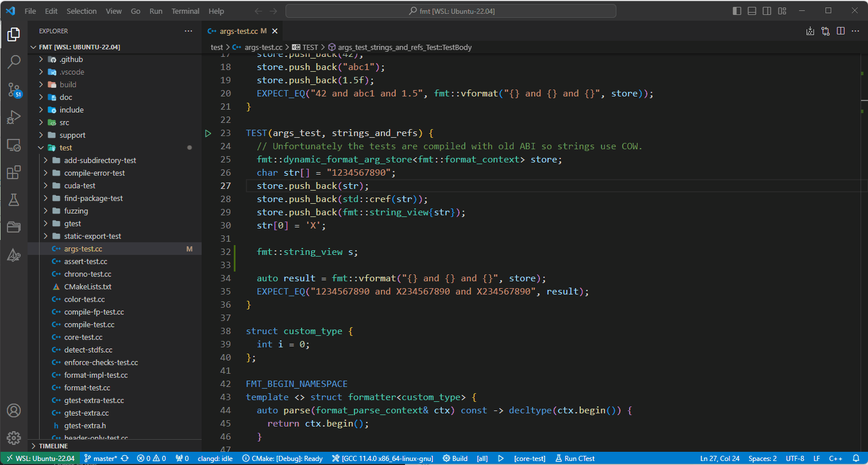Open the Testing flask view
The height and width of the screenshot is (465, 868).
point(14,199)
